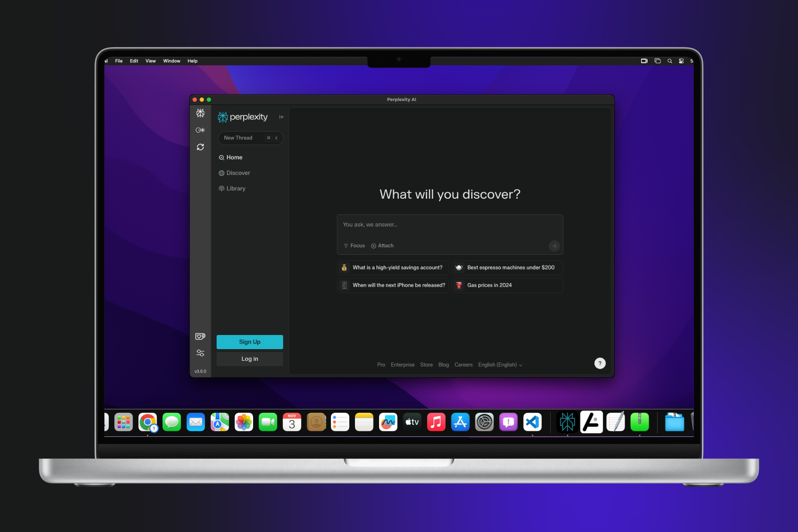Click the second icon below the logo in left rail

pos(200,130)
